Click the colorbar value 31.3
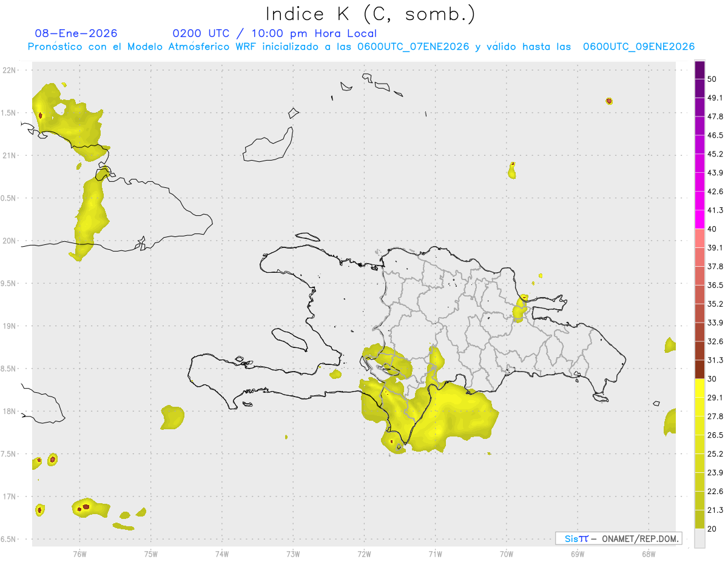Viewport: 728px width, 562px height. 715,360
